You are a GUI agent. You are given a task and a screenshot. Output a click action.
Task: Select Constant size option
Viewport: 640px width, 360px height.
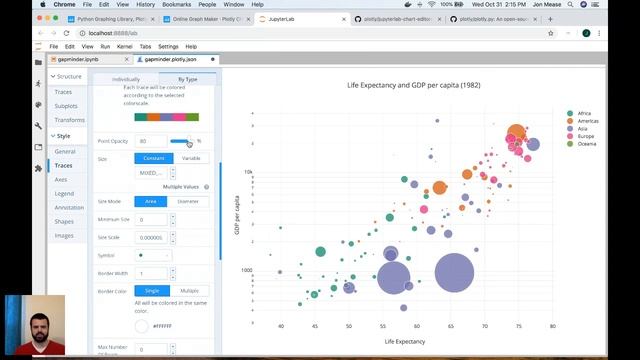coord(154,158)
